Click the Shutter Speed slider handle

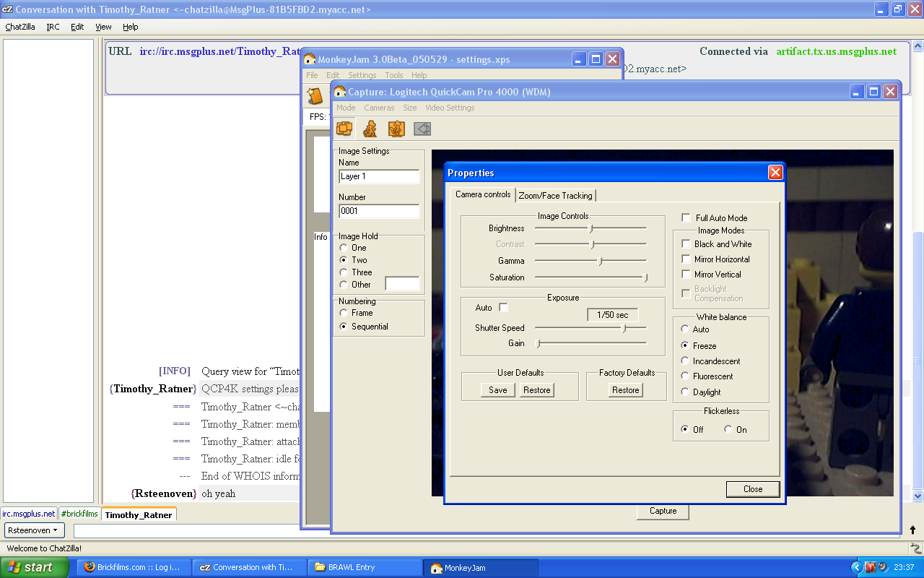point(624,328)
